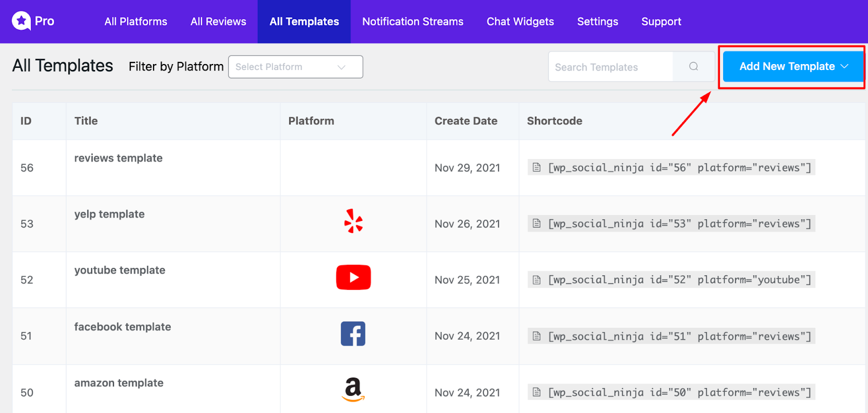Open the amazon template title link

(119, 383)
